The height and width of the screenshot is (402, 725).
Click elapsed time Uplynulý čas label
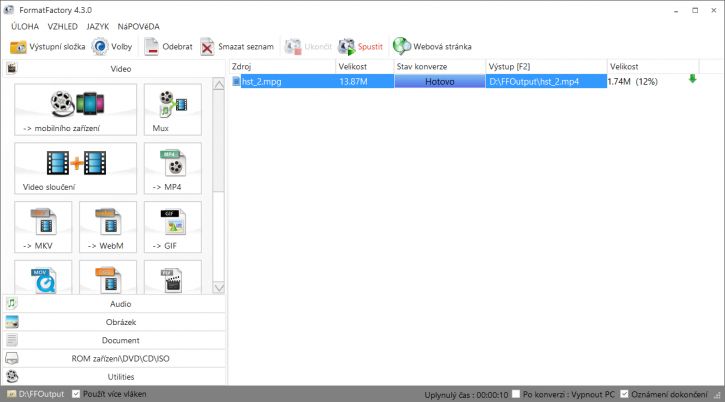click(x=466, y=395)
